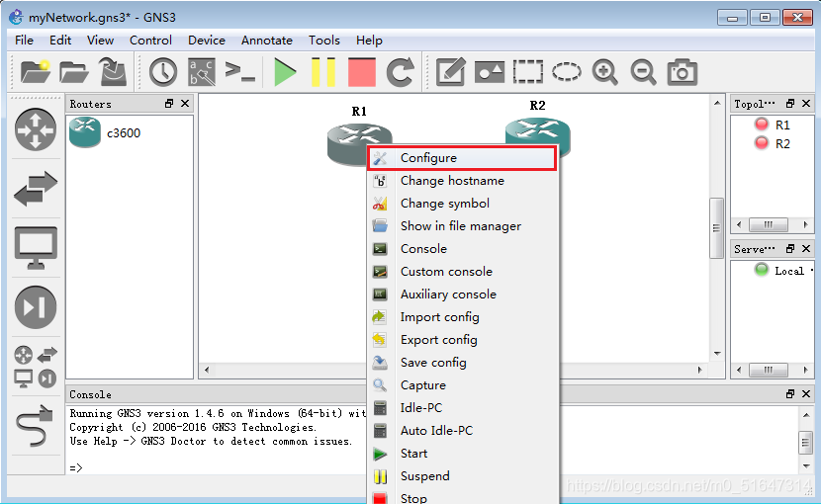Image resolution: width=821 pixels, height=504 pixels.
Task: Choose Start in context menu
Action: coord(463,454)
